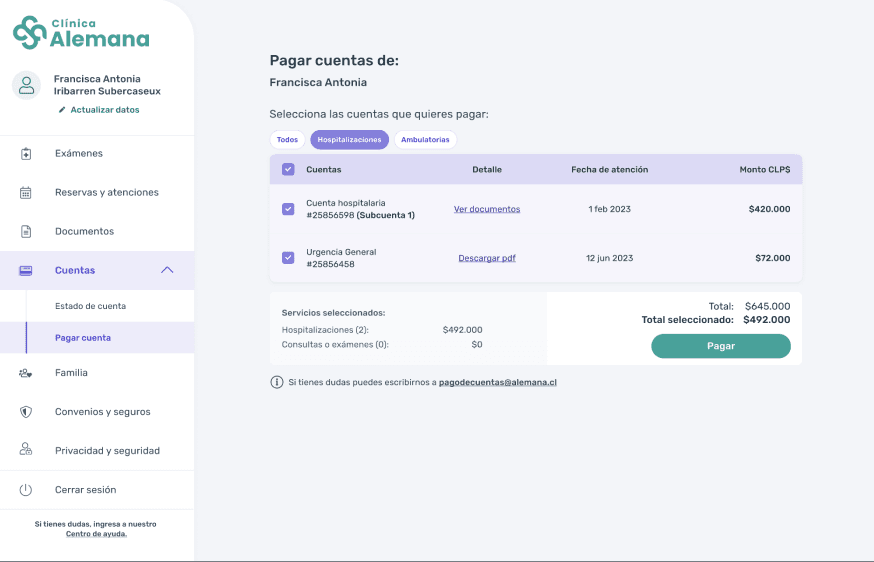
Task: Switch to the Ambulatorias filter tab
Action: (x=425, y=140)
